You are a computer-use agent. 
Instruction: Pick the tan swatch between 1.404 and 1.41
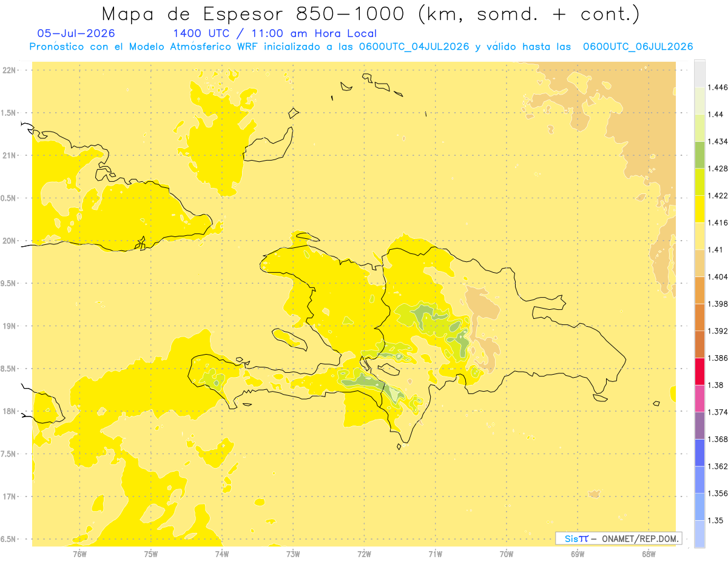699,263
